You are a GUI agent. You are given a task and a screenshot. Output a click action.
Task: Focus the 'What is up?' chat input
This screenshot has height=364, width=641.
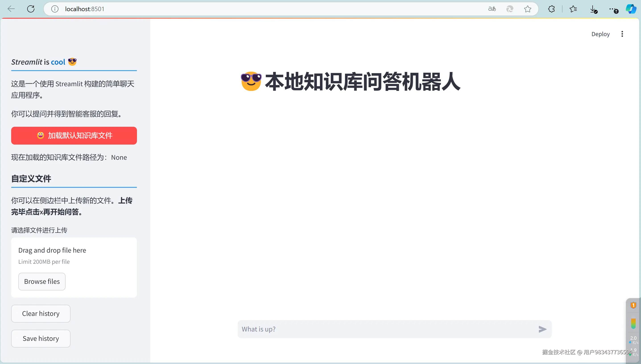tap(385, 329)
